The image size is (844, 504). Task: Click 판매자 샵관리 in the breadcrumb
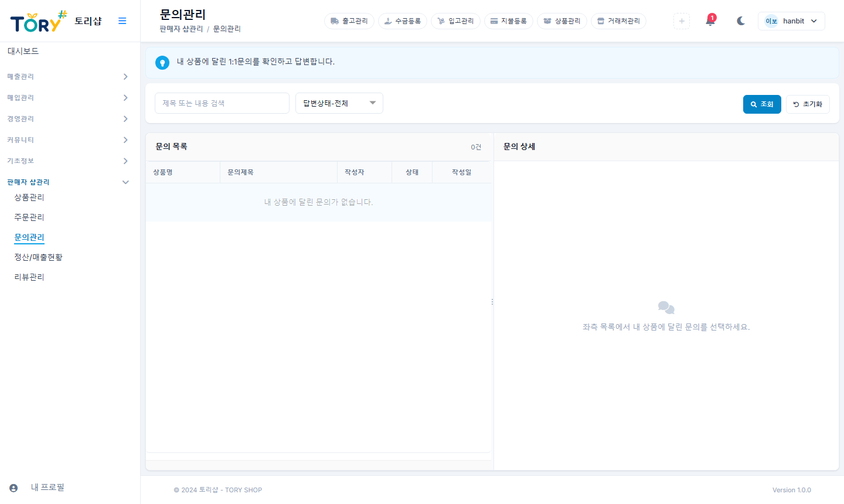[x=181, y=29]
